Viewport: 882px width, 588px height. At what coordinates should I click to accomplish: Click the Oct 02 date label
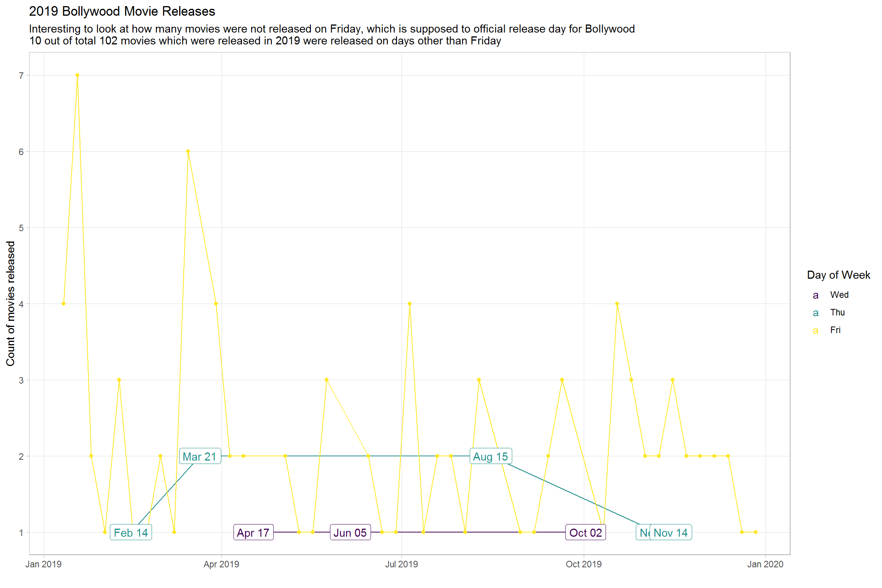click(x=585, y=532)
